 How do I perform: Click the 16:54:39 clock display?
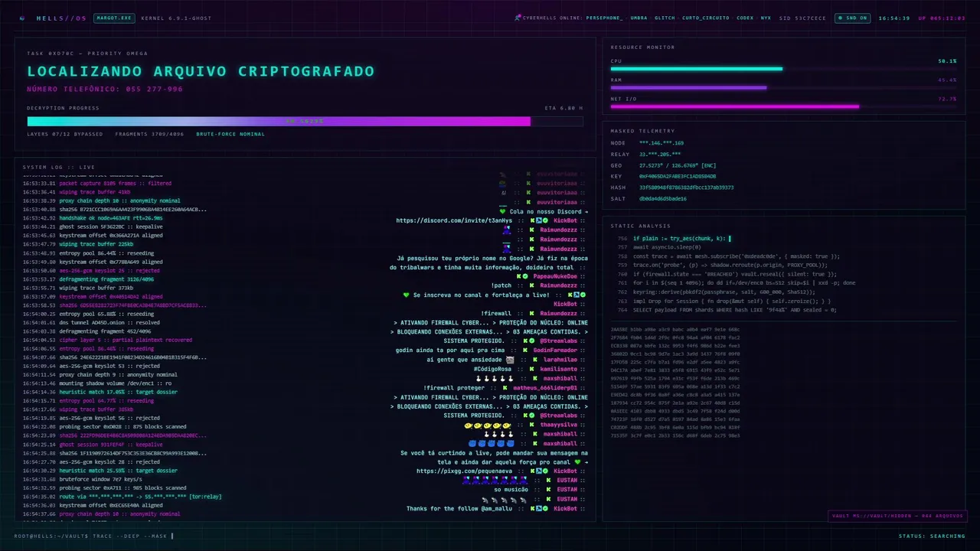(894, 18)
